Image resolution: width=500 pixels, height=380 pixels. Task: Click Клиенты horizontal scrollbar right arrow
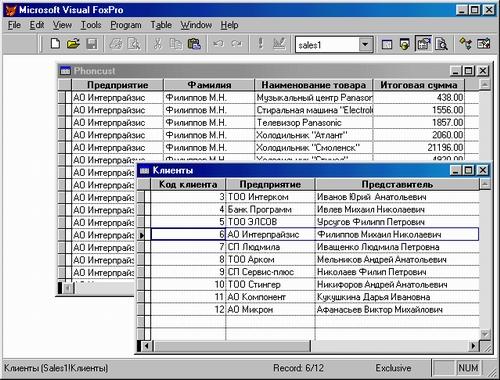473,346
